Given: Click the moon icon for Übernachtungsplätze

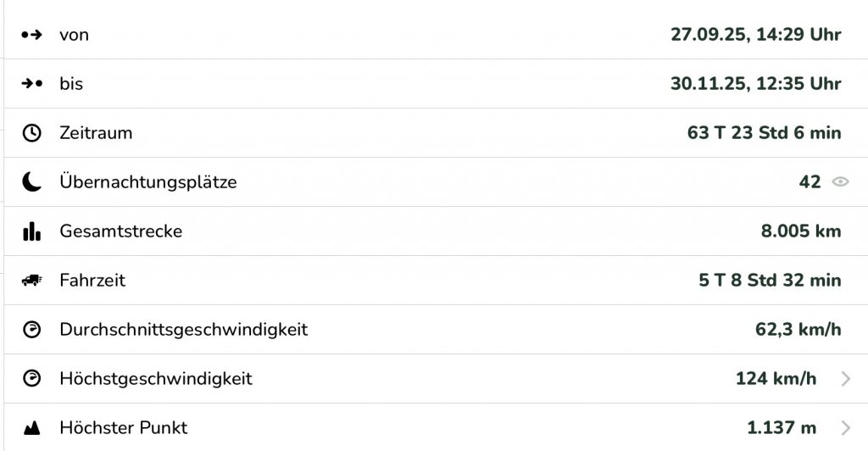Looking at the screenshot, I should point(31,181).
